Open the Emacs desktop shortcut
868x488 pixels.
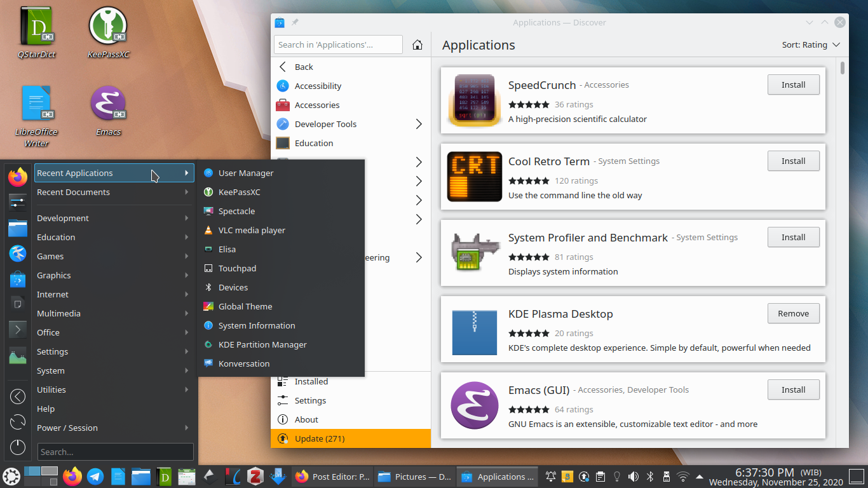[x=108, y=112]
